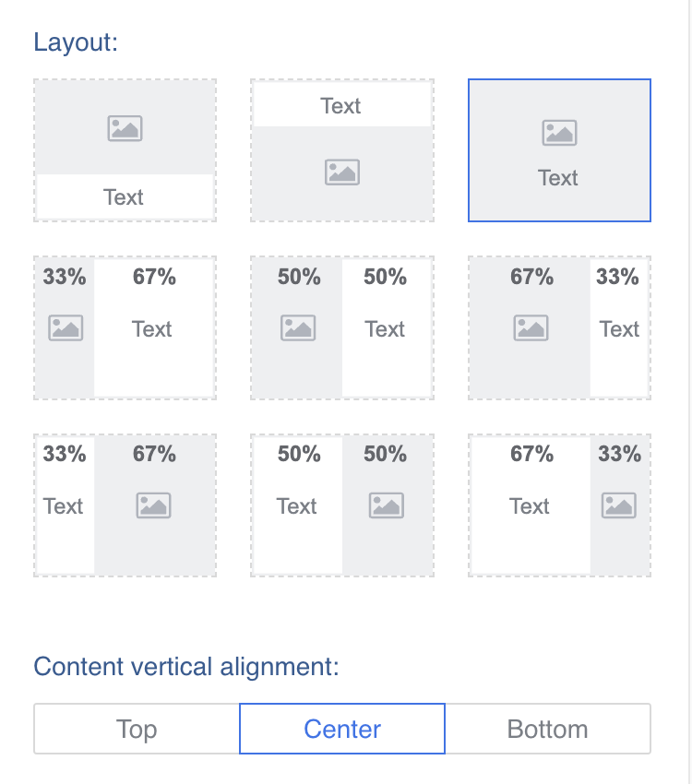692x784 pixels.
Task: Choose the 67% text left, 33% image layout
Action: 559,505
